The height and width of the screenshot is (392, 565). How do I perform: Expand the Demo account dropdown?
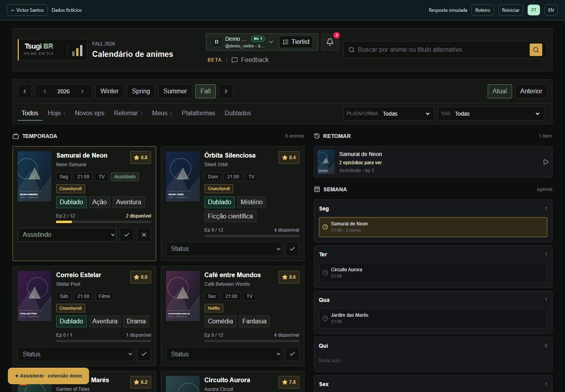click(x=271, y=42)
